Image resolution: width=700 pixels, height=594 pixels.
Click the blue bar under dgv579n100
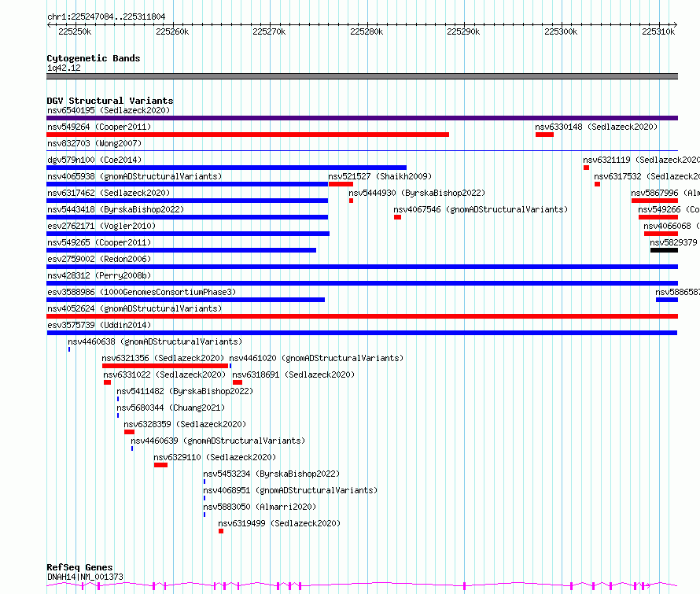pos(227,168)
